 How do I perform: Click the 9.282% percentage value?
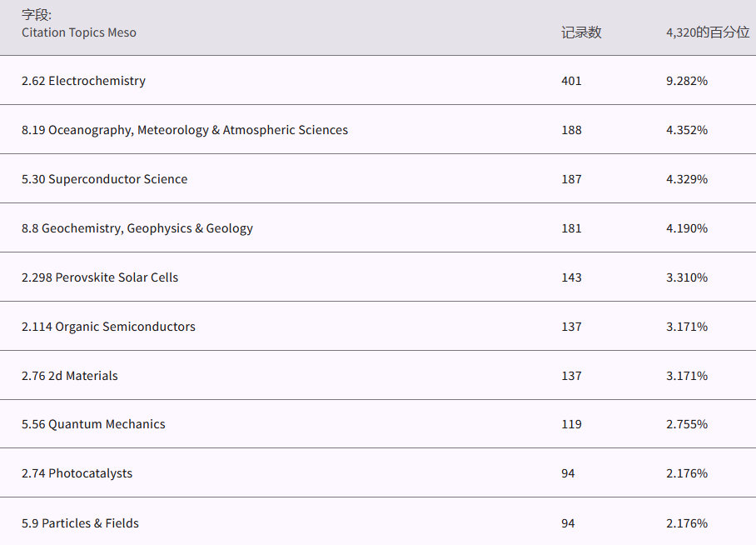[687, 81]
